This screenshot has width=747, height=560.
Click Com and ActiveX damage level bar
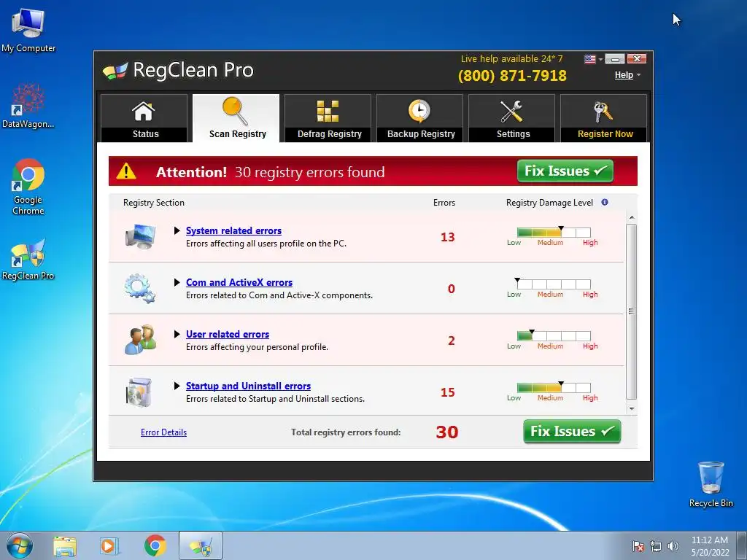click(554, 284)
